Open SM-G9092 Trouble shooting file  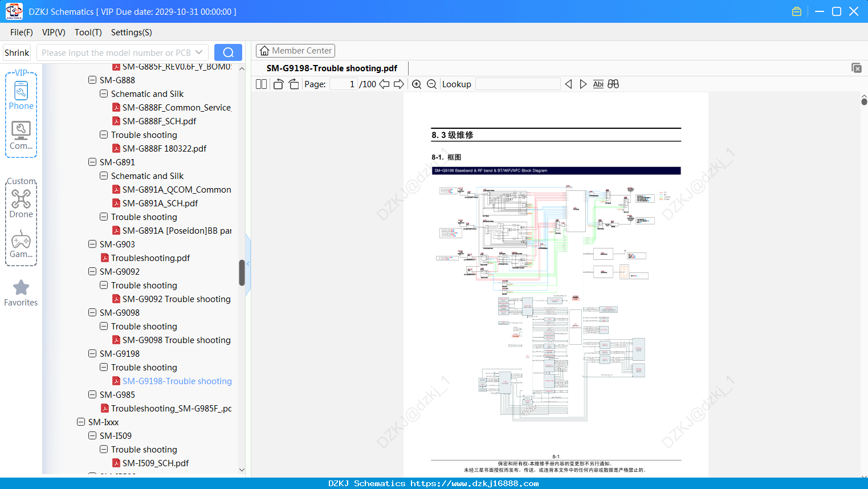[x=177, y=299]
